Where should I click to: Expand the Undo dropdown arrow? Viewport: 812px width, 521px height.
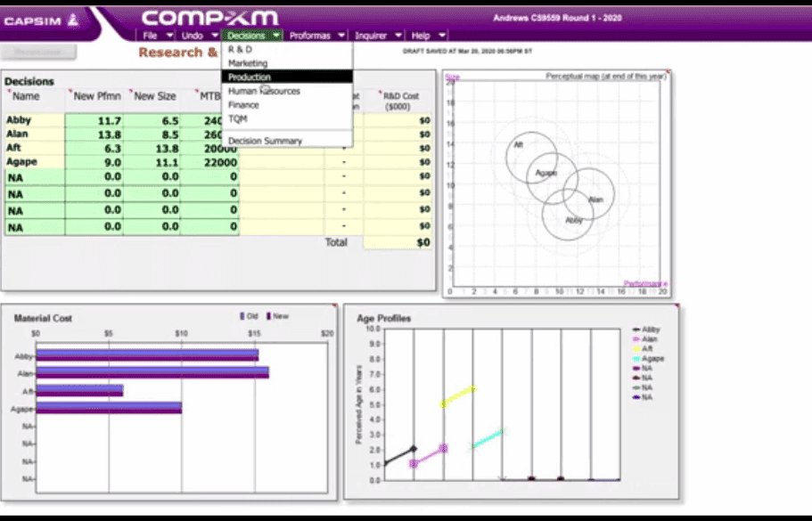(215, 36)
